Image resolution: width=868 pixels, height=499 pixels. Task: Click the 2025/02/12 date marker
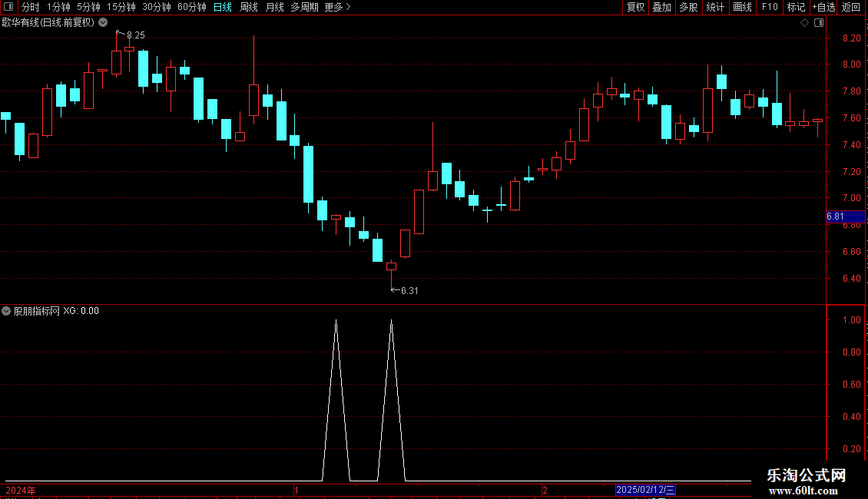pos(645,490)
